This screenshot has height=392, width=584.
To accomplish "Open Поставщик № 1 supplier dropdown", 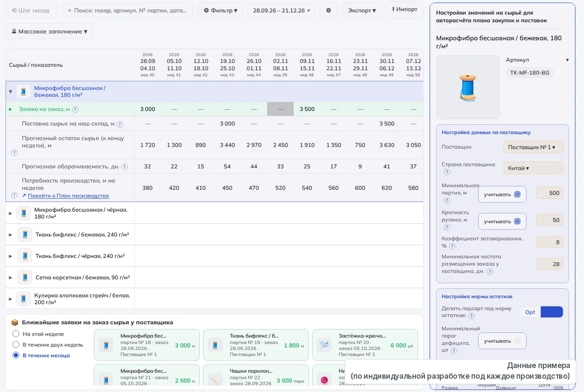I will [533, 147].
